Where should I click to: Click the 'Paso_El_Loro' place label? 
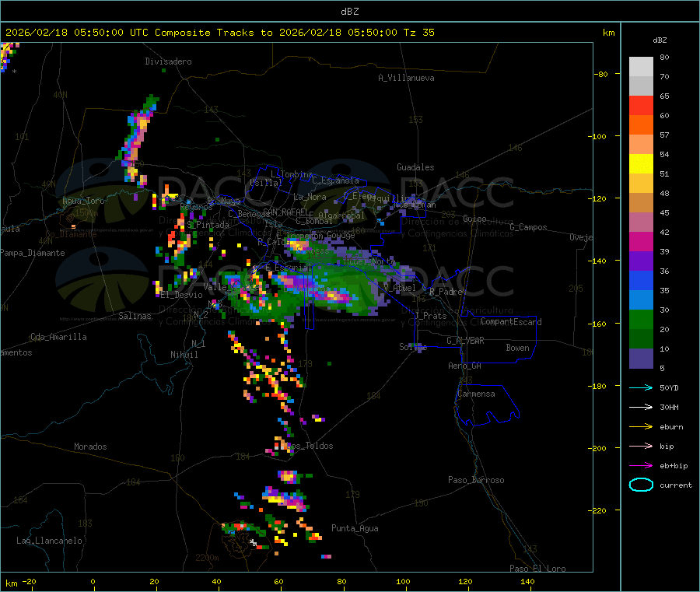tap(537, 569)
